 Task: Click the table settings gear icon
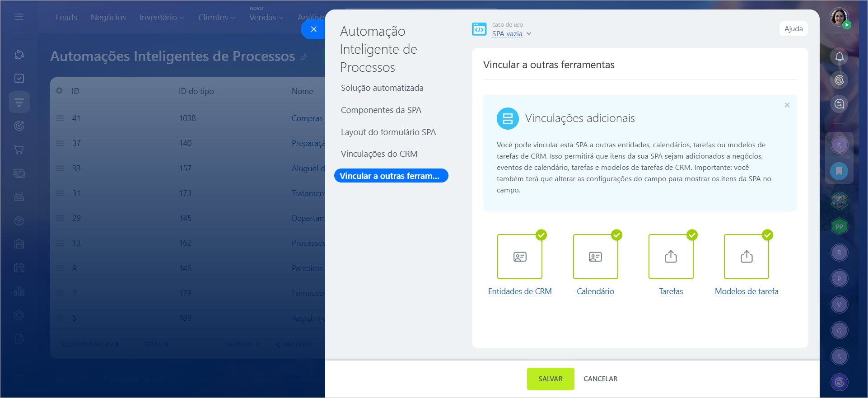point(59,91)
